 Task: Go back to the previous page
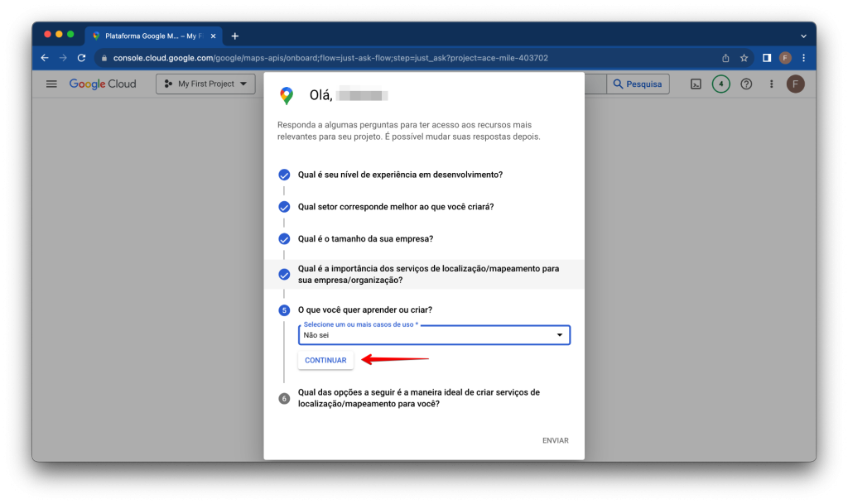(x=45, y=58)
